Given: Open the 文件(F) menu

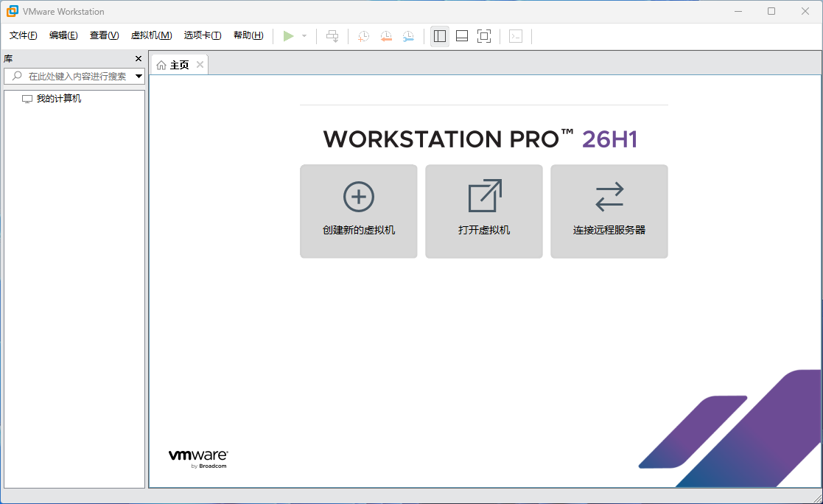Looking at the screenshot, I should coord(23,35).
